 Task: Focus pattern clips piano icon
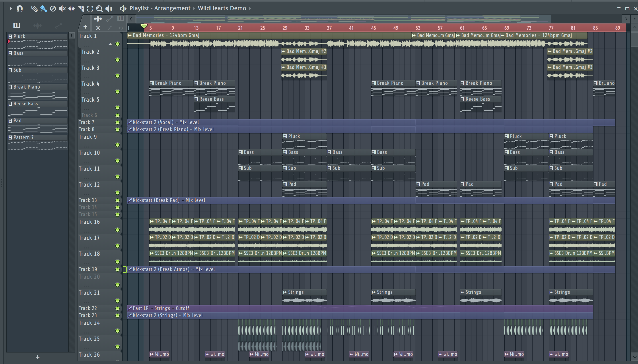pyautogui.click(x=121, y=19)
